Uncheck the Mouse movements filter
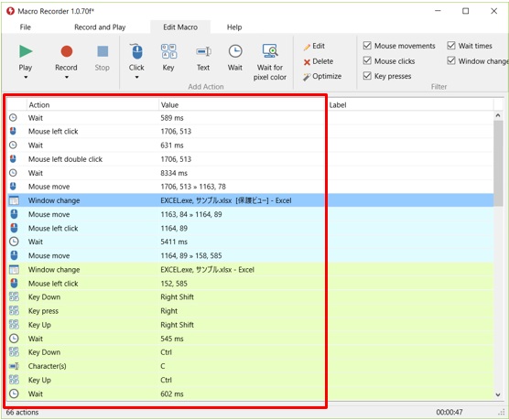 click(367, 46)
